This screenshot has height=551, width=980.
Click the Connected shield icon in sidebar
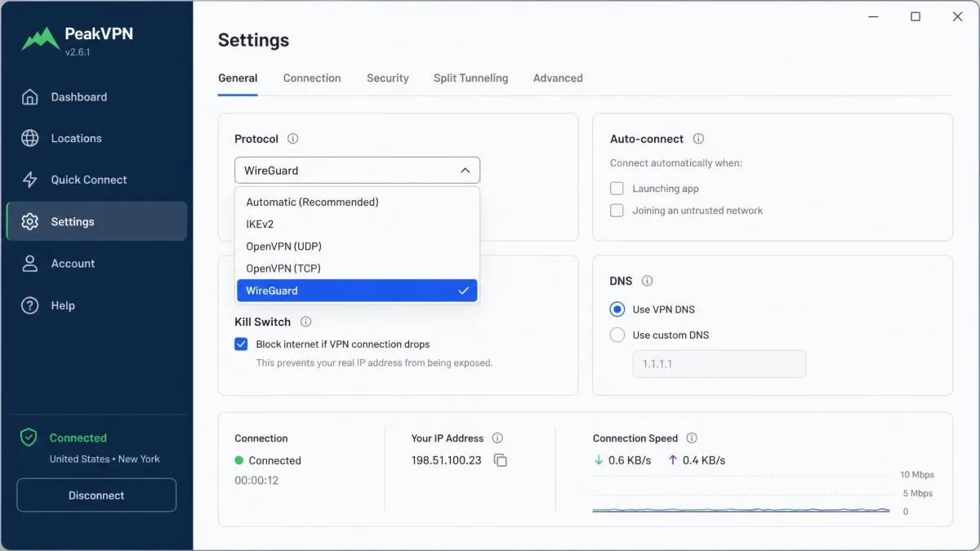point(29,438)
